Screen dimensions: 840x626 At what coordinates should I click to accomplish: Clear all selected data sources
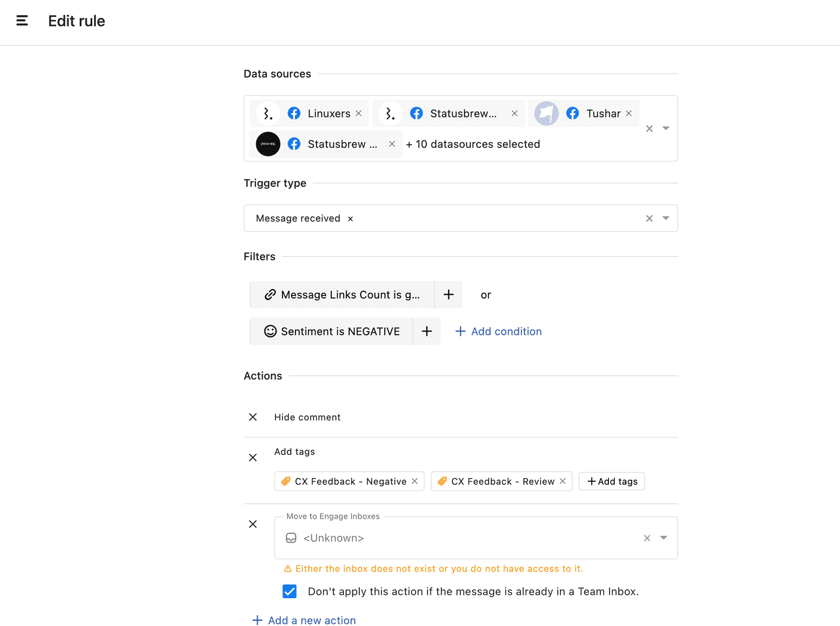point(649,129)
